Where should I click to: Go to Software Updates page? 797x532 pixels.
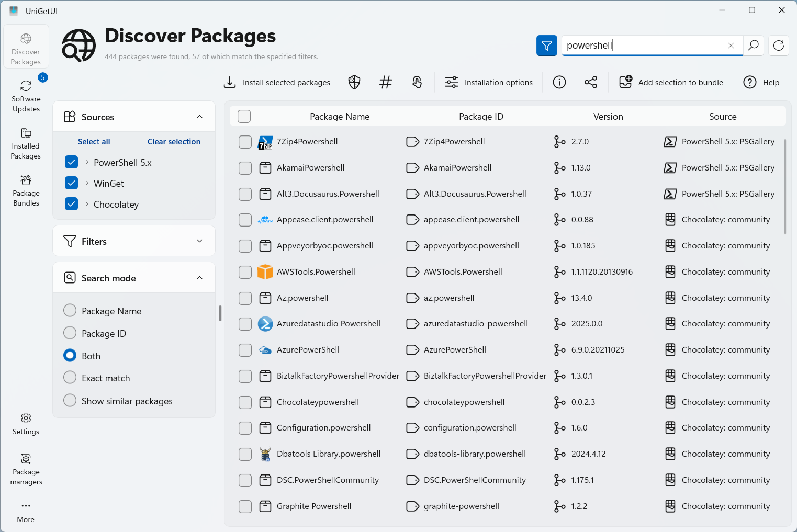(26, 95)
